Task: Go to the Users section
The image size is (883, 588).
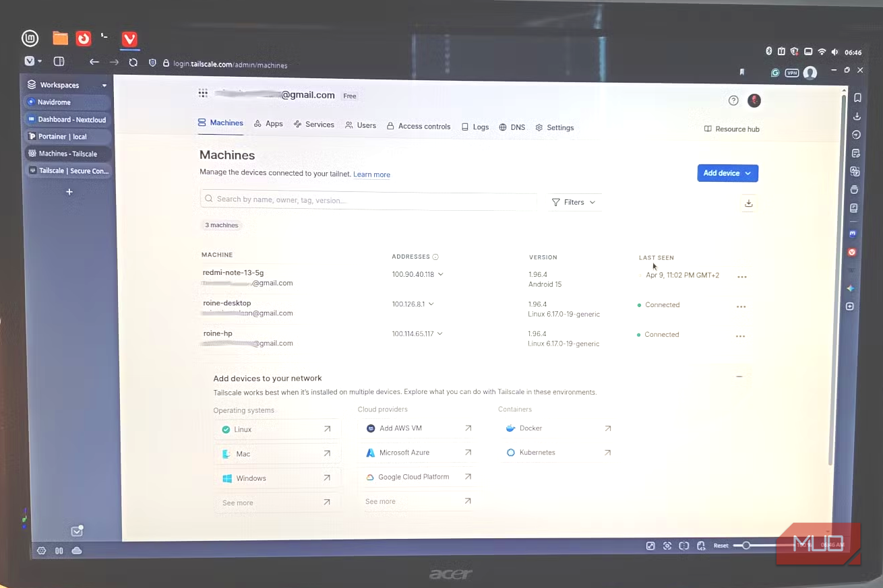Action: [361, 125]
